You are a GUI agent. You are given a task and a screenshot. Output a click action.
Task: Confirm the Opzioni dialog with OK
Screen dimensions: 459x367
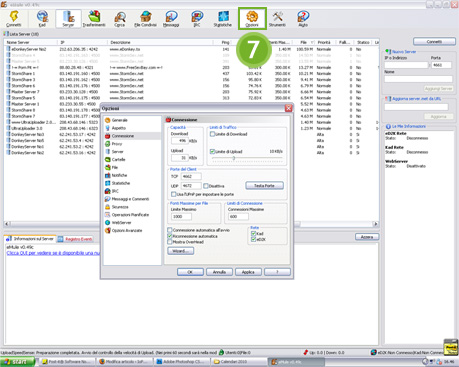coord(190,272)
